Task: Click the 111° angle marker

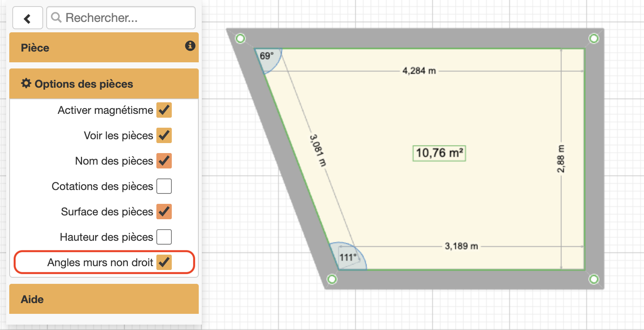Action: tap(347, 257)
